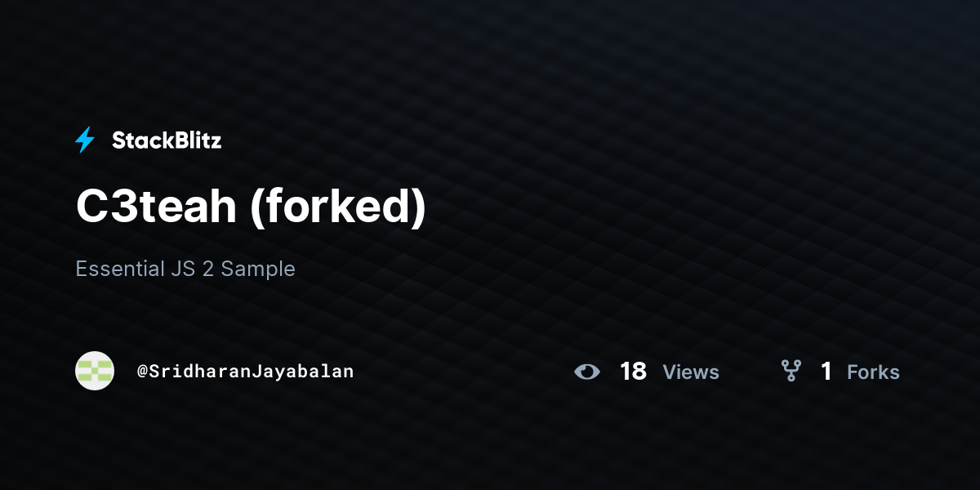Image resolution: width=980 pixels, height=490 pixels.
Task: Click the @ symbol before the username
Action: (x=142, y=372)
